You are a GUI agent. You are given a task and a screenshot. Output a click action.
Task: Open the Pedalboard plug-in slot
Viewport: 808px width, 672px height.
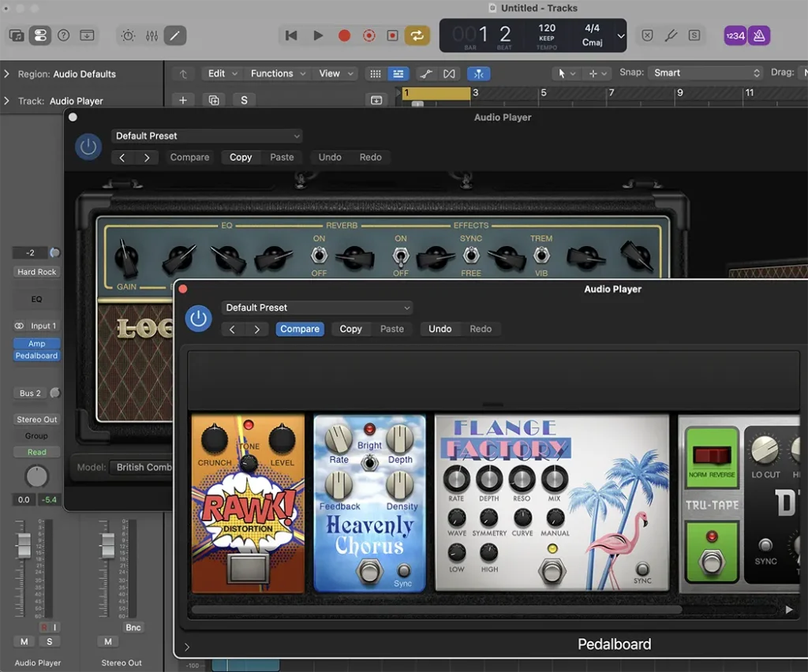[x=36, y=356]
